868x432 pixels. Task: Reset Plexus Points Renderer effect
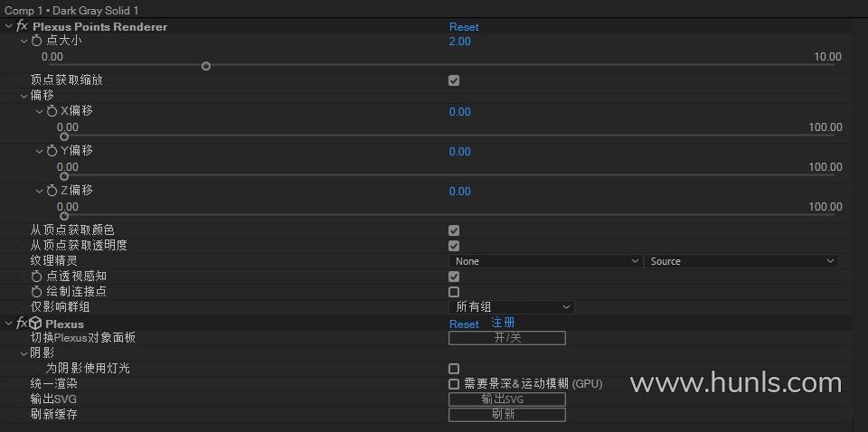click(x=464, y=26)
